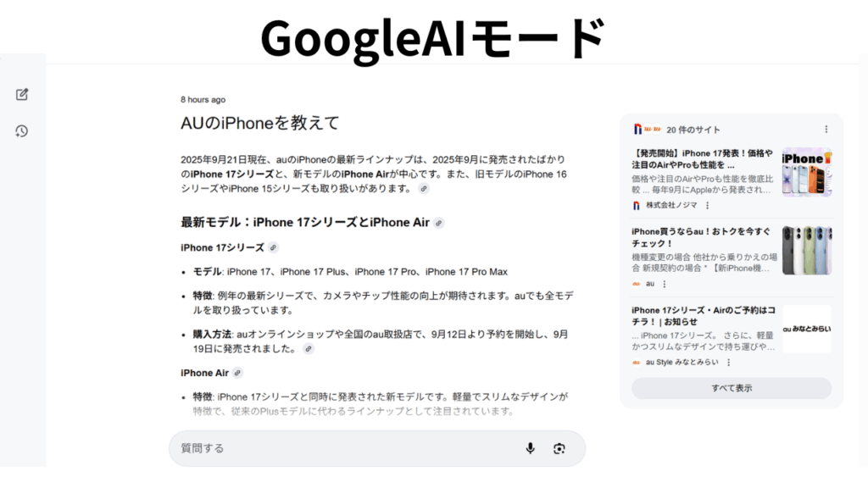Open options menu next to au Style みなとみらい
The image size is (868, 488).
pyautogui.click(x=728, y=363)
